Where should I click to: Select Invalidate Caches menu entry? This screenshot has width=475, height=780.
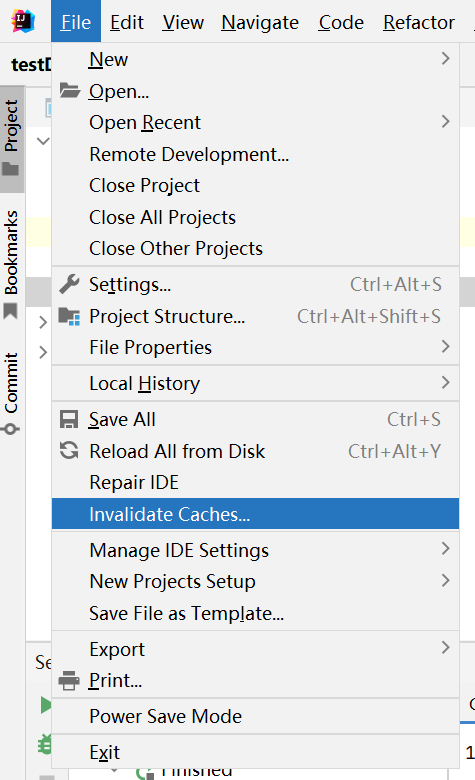pyautogui.click(x=255, y=514)
